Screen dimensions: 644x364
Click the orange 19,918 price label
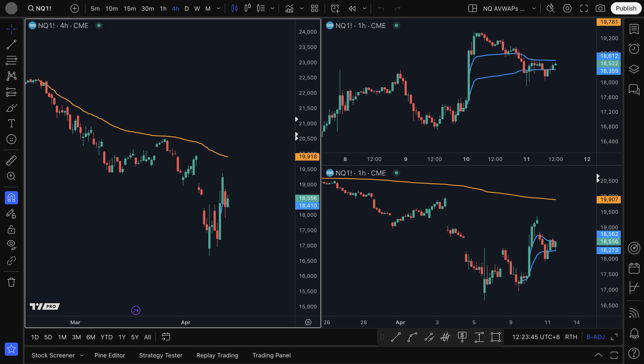point(307,156)
